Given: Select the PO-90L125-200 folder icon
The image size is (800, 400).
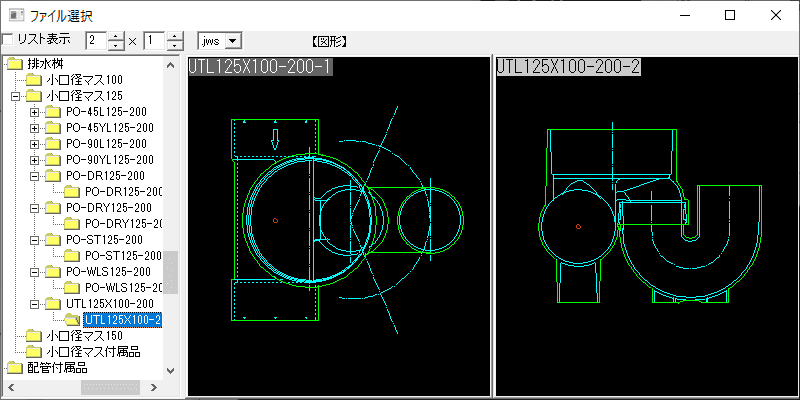Looking at the screenshot, I should point(53,144).
